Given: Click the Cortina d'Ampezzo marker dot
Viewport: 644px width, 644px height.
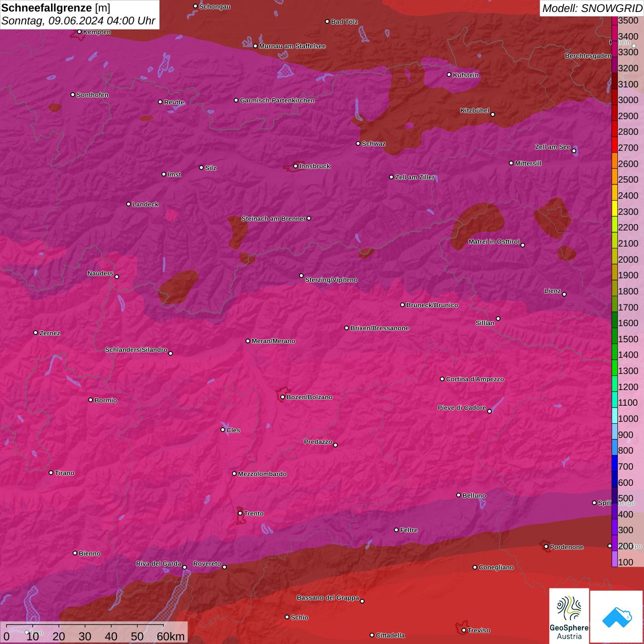Looking at the screenshot, I should tap(442, 379).
